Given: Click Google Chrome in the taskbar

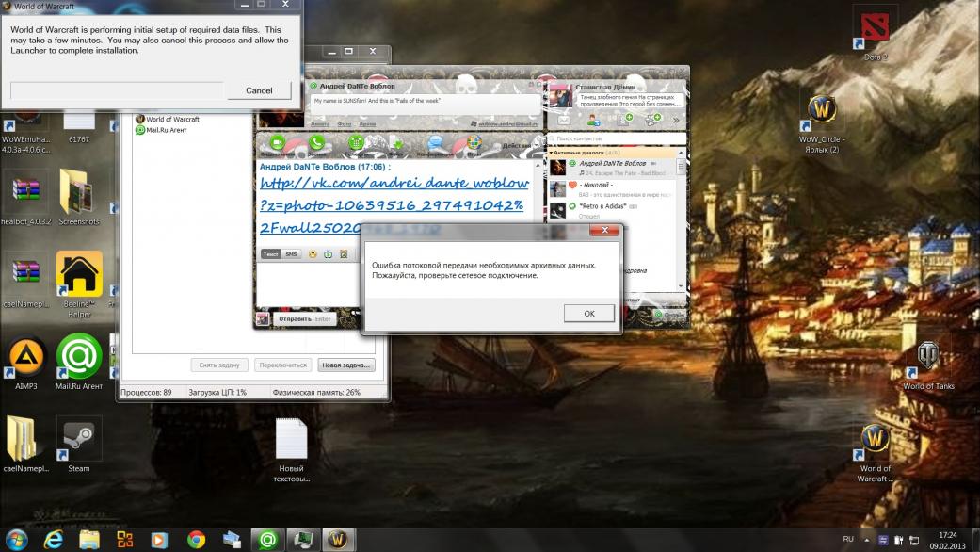Looking at the screenshot, I should coord(196,539).
